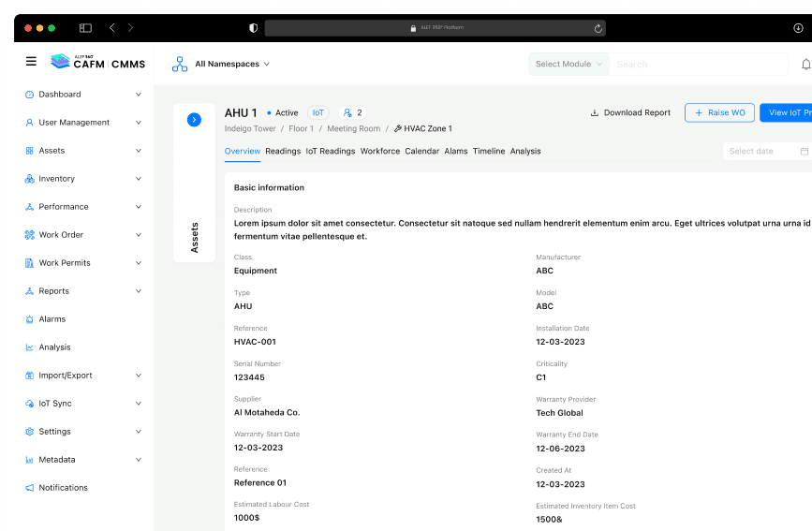The height and width of the screenshot is (531, 812).
Task: Reload page using browser refresh icon
Action: point(598,28)
